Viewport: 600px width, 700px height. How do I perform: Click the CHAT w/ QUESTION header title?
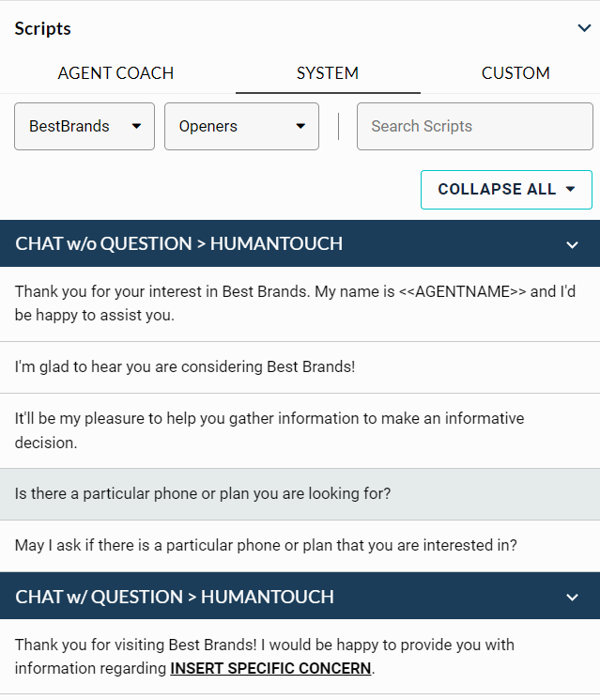point(175,597)
